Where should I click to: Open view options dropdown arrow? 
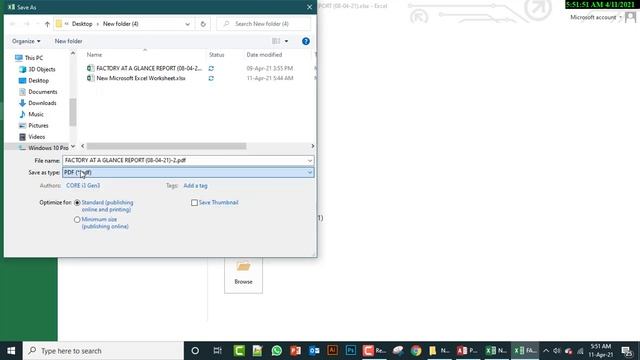pos(286,41)
